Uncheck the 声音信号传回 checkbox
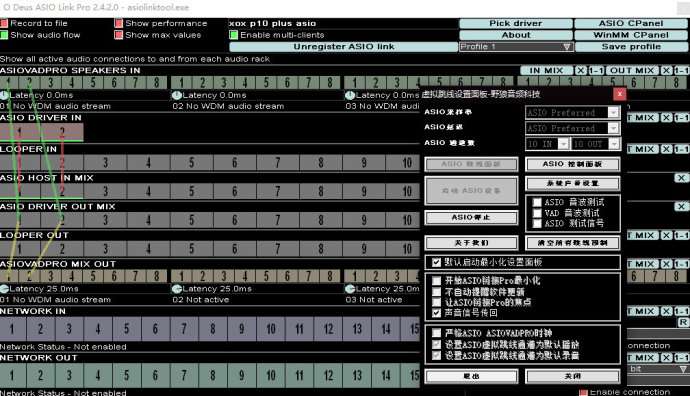690x396 pixels. pos(436,313)
